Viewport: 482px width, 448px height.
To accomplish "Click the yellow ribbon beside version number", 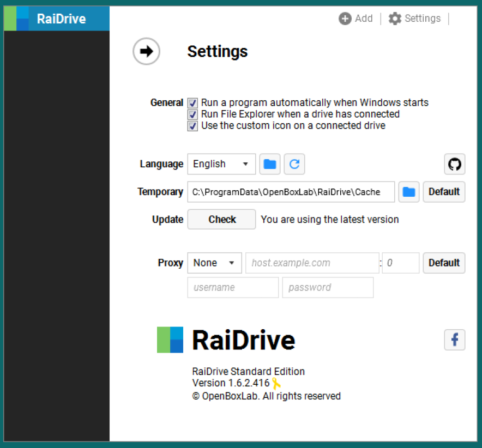I will (276, 383).
